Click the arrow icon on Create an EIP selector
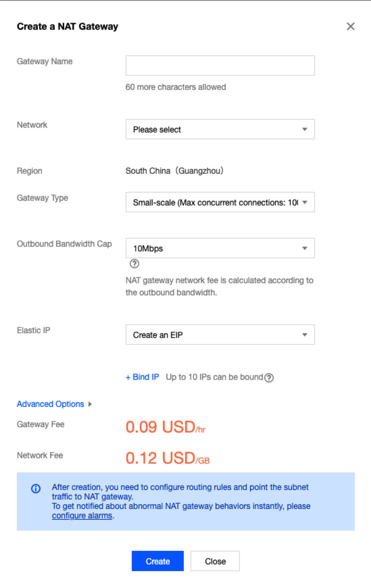Image resolution: width=371 pixels, height=588 pixels. (305, 335)
